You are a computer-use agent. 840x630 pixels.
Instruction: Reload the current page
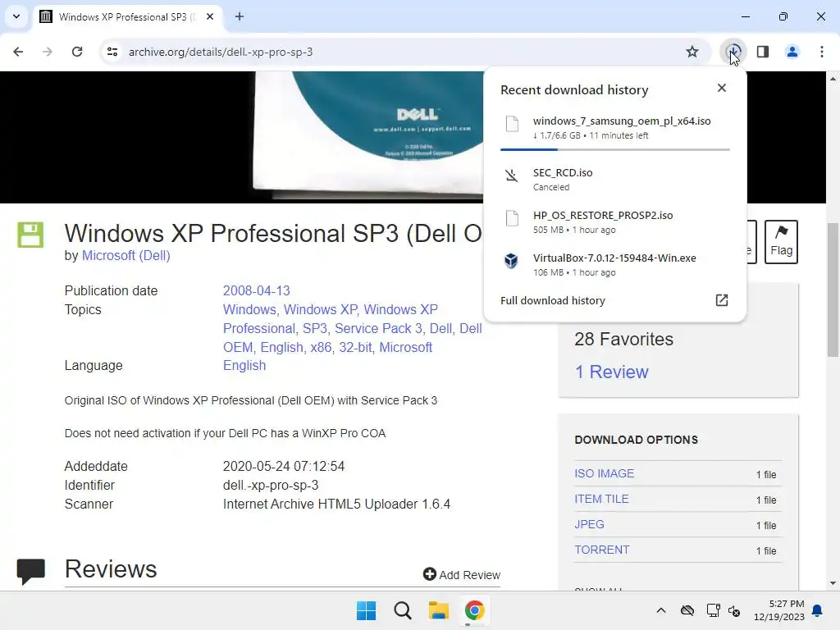click(77, 52)
